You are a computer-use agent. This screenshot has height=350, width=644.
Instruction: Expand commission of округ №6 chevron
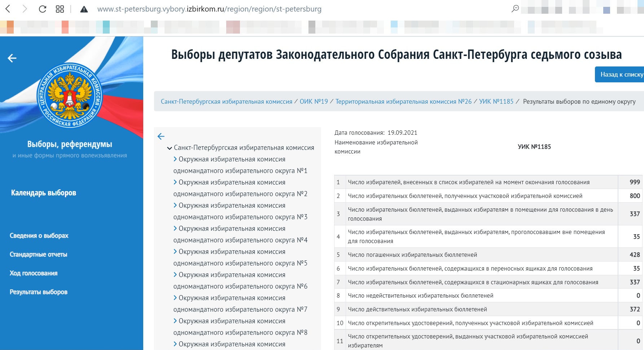pyautogui.click(x=175, y=275)
